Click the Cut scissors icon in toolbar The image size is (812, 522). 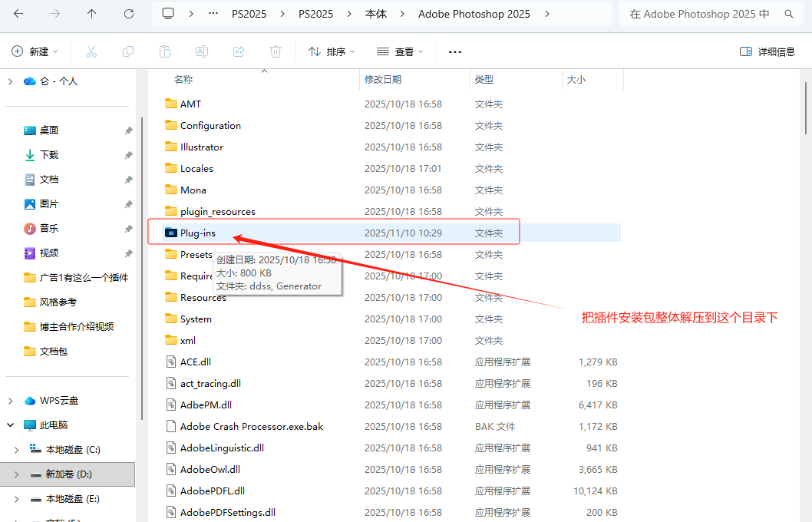[91, 51]
